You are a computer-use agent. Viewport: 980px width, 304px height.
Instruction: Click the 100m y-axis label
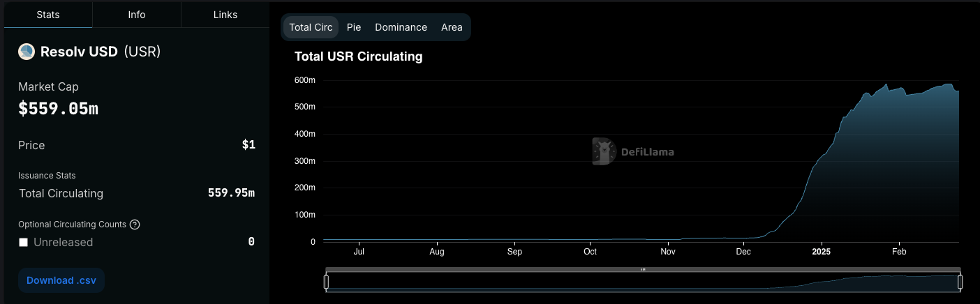[304, 215]
